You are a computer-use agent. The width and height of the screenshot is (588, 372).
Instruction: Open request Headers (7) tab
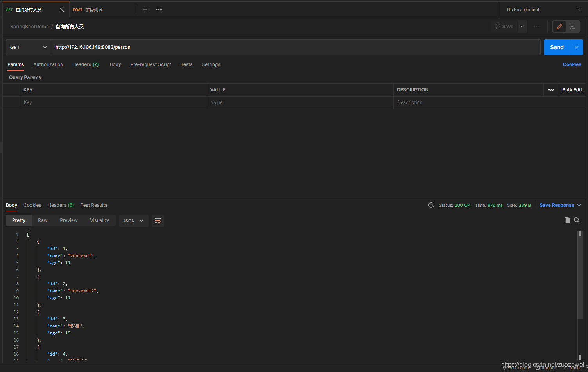pyautogui.click(x=86, y=64)
